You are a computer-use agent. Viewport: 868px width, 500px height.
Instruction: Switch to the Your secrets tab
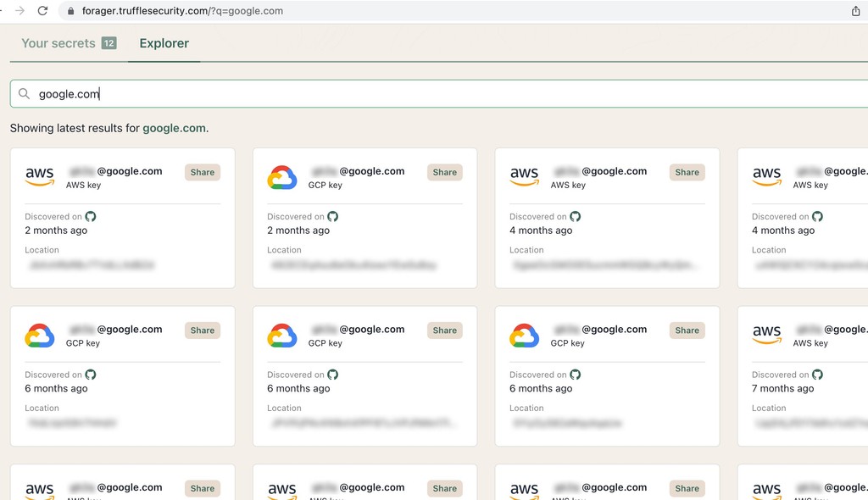coord(58,42)
